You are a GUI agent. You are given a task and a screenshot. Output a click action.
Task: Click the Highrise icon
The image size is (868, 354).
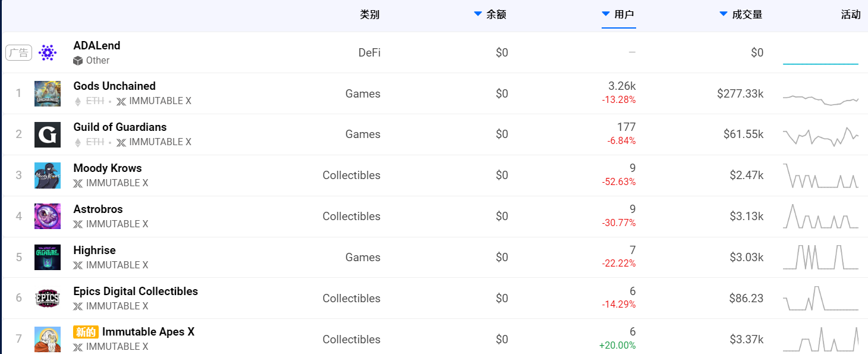tap(48, 257)
